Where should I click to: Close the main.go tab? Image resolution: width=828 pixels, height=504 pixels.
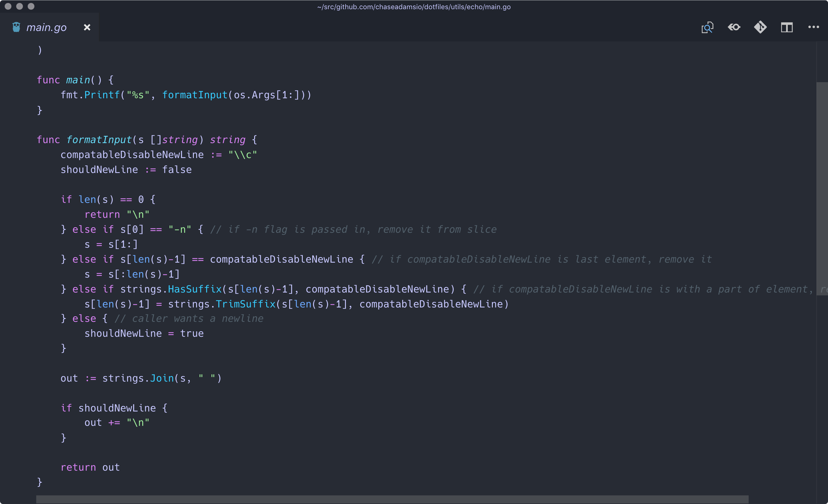pyautogui.click(x=87, y=27)
